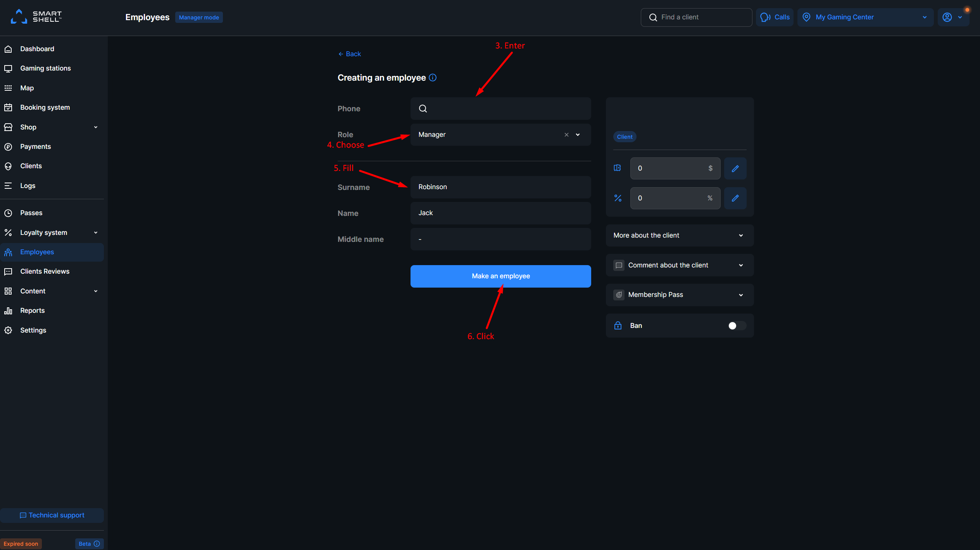
Task: Click the Calls icon in the top bar
Action: [766, 17]
